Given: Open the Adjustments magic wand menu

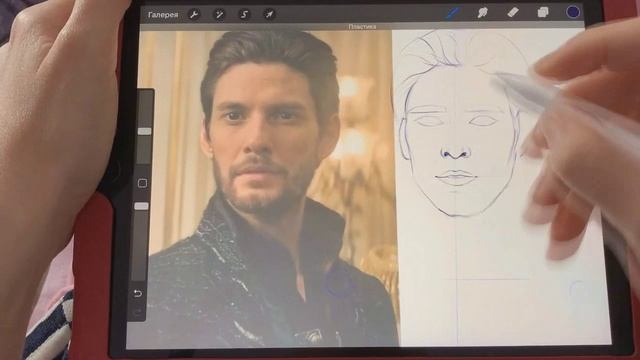Looking at the screenshot, I should tap(220, 15).
